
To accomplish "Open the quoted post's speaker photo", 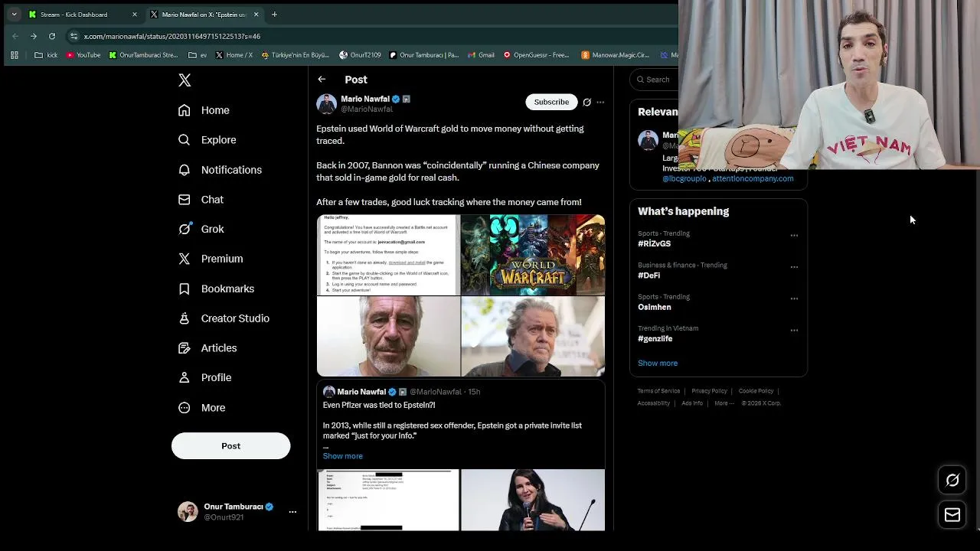I will click(533, 500).
